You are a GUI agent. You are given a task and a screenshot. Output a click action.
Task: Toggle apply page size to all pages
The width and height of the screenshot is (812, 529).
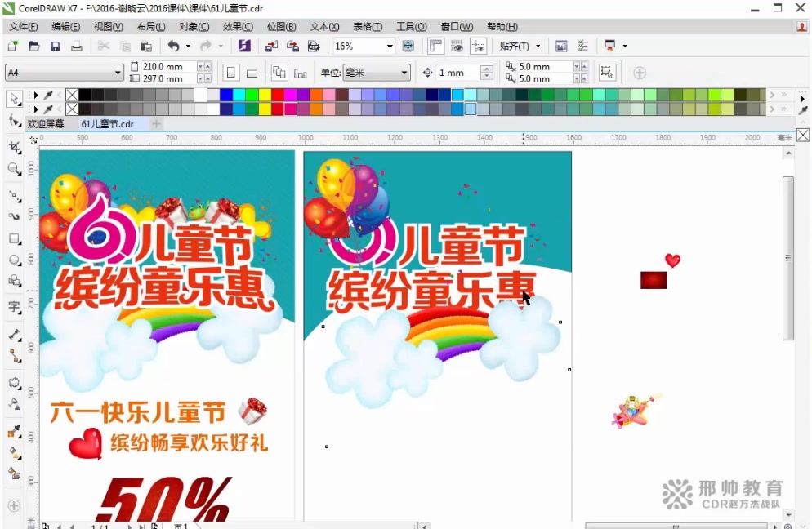click(x=280, y=73)
